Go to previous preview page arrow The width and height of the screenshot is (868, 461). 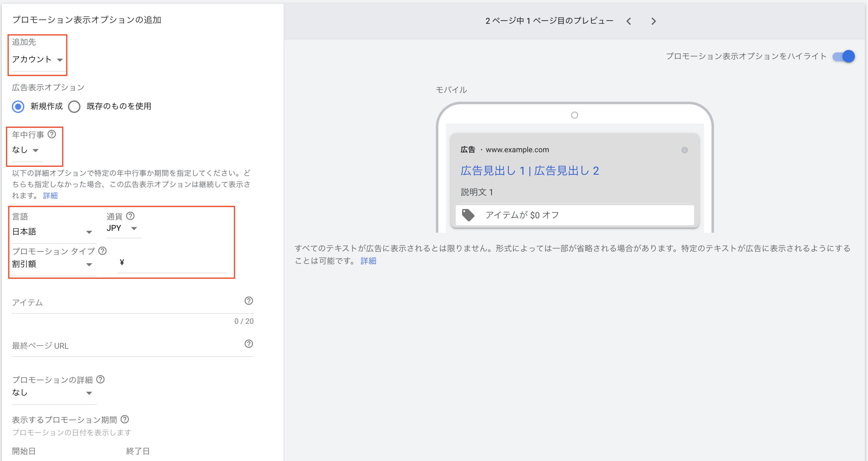tap(629, 21)
